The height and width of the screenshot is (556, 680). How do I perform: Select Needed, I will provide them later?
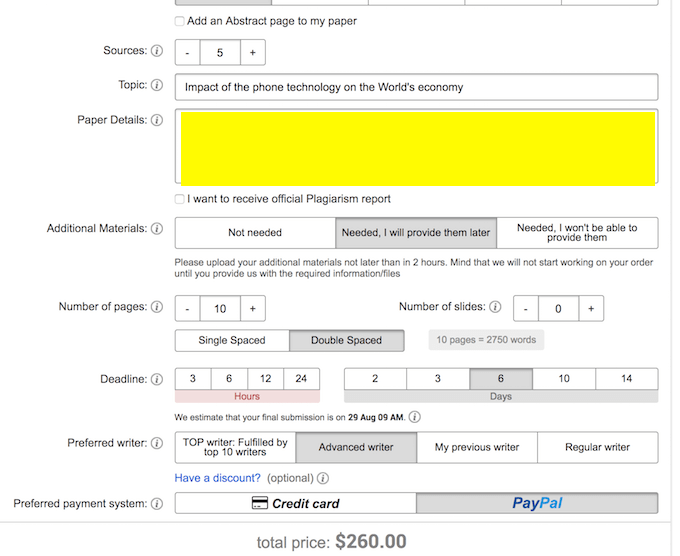(416, 233)
